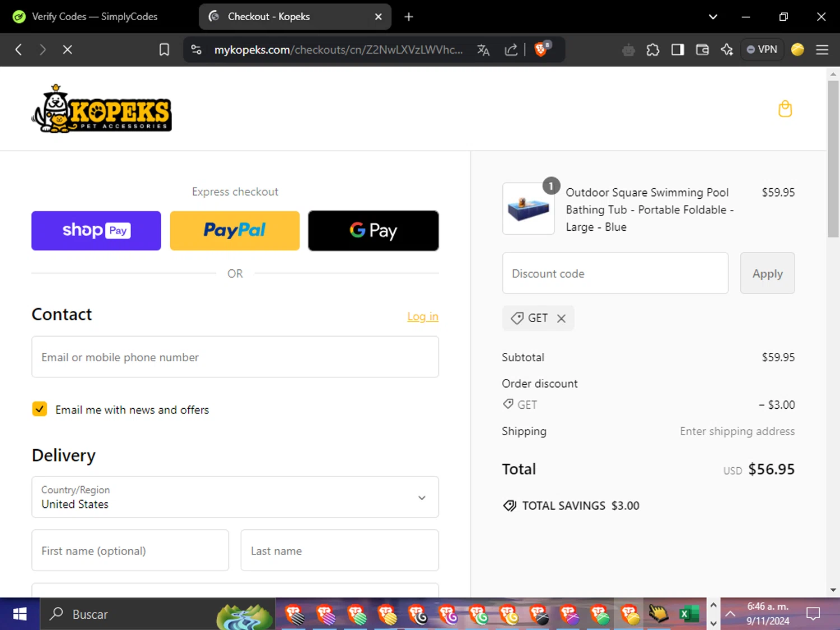Viewport: 840px width, 630px height.
Task: Pay with the G Pay button
Action: [374, 231]
